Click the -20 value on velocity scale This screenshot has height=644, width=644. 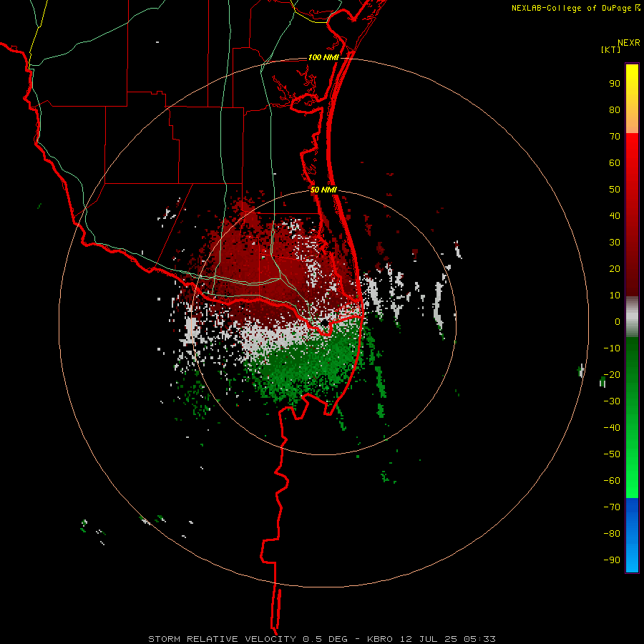click(x=612, y=375)
